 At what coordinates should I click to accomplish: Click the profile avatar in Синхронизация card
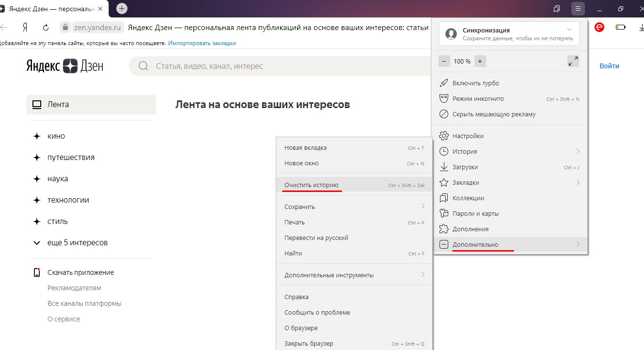pyautogui.click(x=451, y=33)
